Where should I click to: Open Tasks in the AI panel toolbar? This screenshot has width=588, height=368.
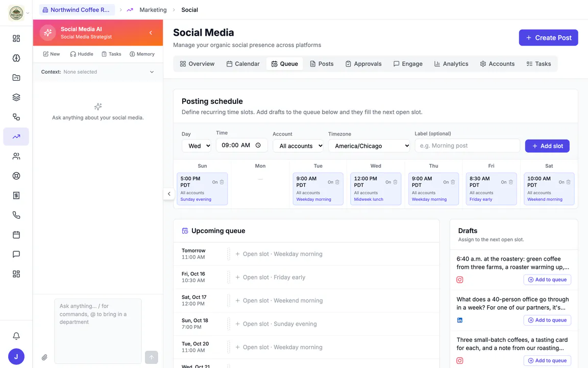pyautogui.click(x=111, y=54)
